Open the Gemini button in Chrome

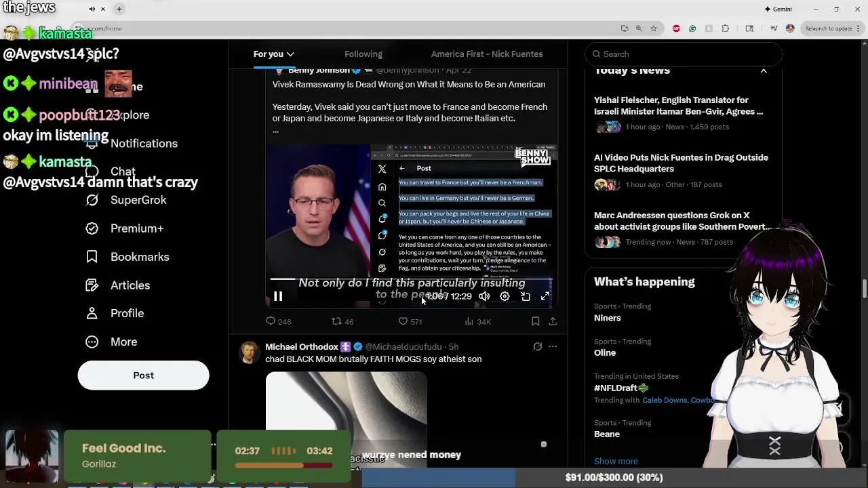click(778, 9)
